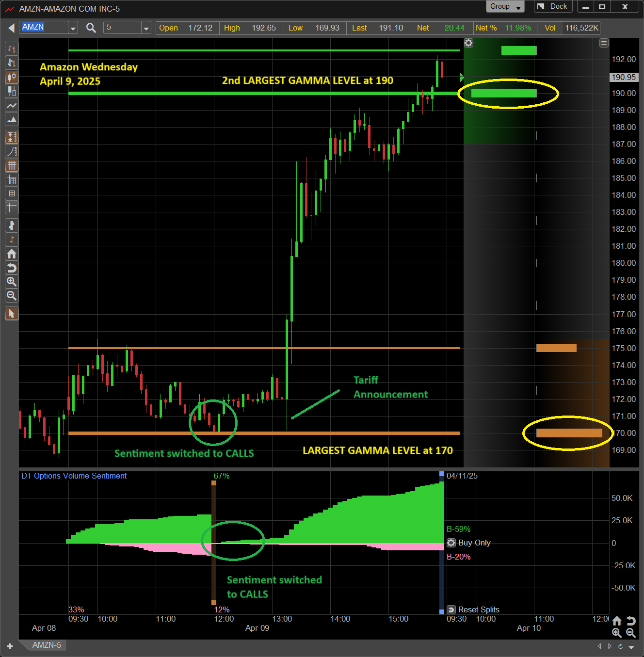
Task: Select the AMZN-5 tab
Action: pos(47,645)
